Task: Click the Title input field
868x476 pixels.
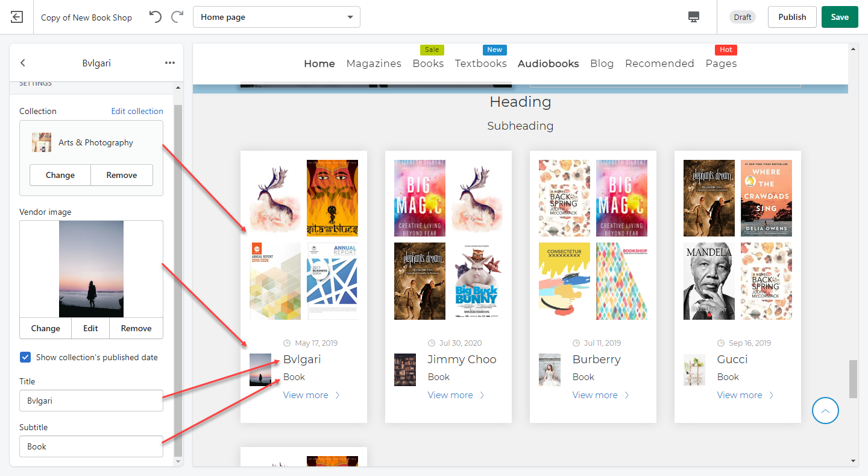Action: tap(91, 401)
